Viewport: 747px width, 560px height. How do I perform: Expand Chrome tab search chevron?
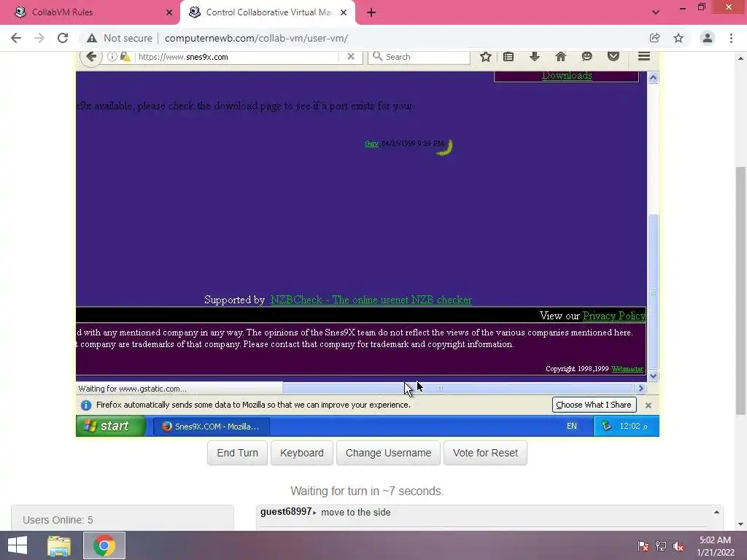656,12
